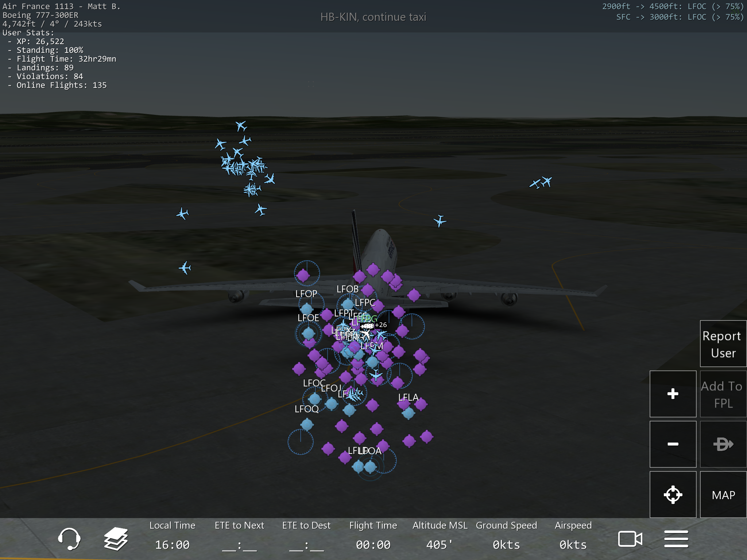Switch to full MAP view
This screenshot has width=747, height=560.
pyautogui.click(x=723, y=494)
